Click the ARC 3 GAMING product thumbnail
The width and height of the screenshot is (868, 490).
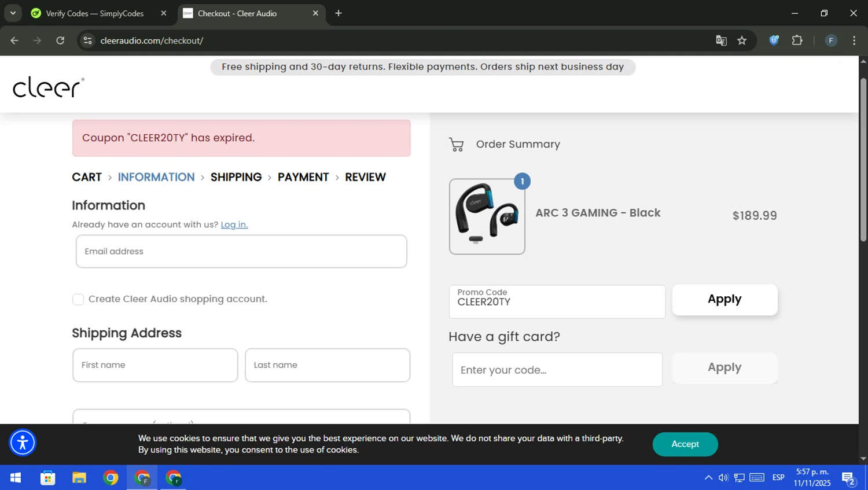[487, 216]
